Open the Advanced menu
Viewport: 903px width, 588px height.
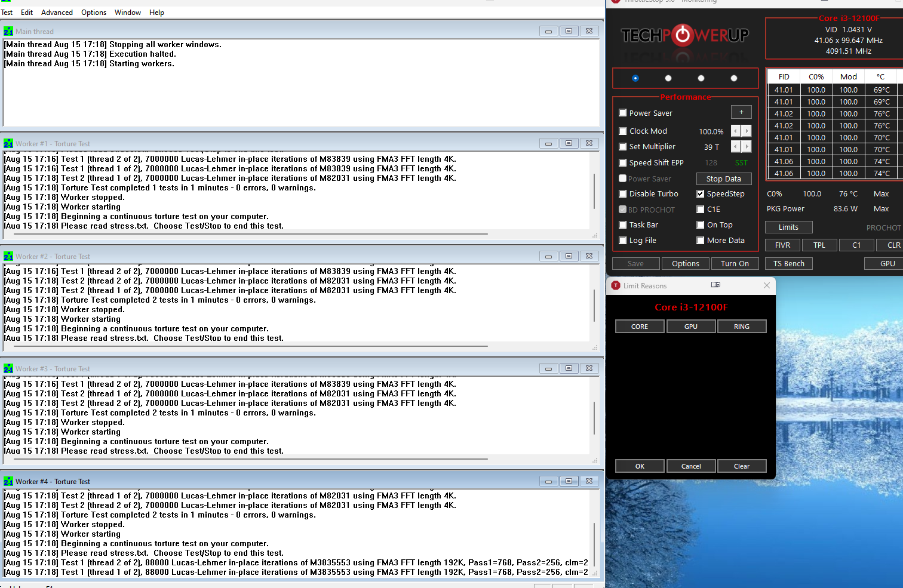coord(57,12)
